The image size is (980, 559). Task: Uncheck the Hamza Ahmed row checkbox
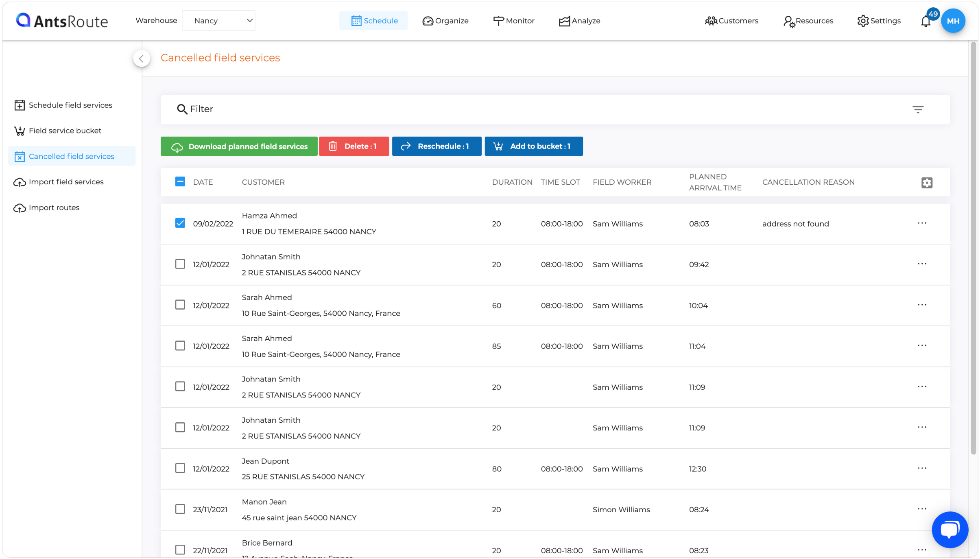180,223
